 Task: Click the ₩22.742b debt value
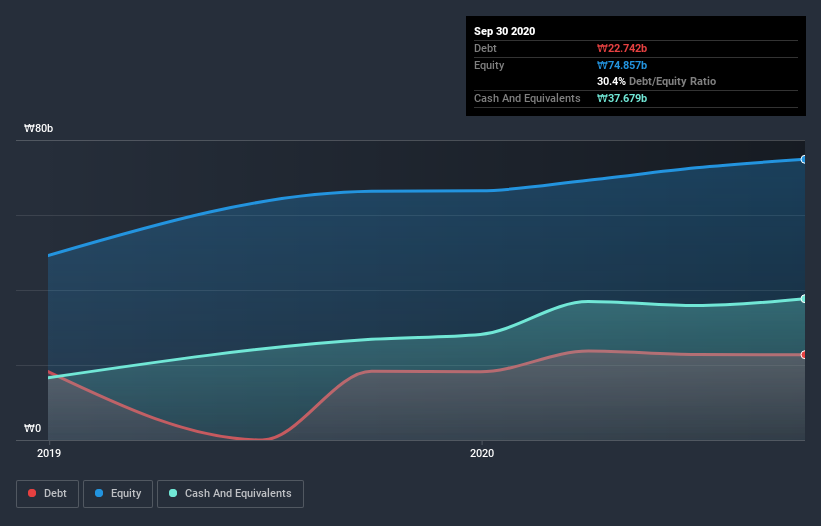tap(622, 48)
